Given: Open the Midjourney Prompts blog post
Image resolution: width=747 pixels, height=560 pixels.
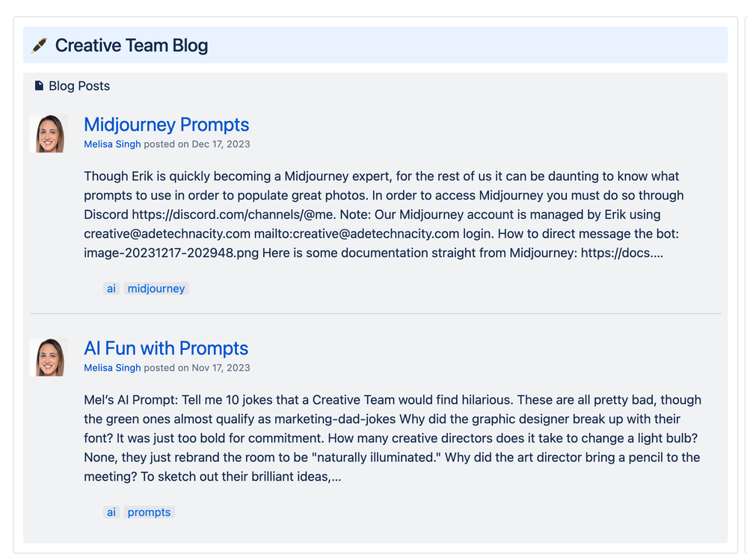Looking at the screenshot, I should click(166, 124).
